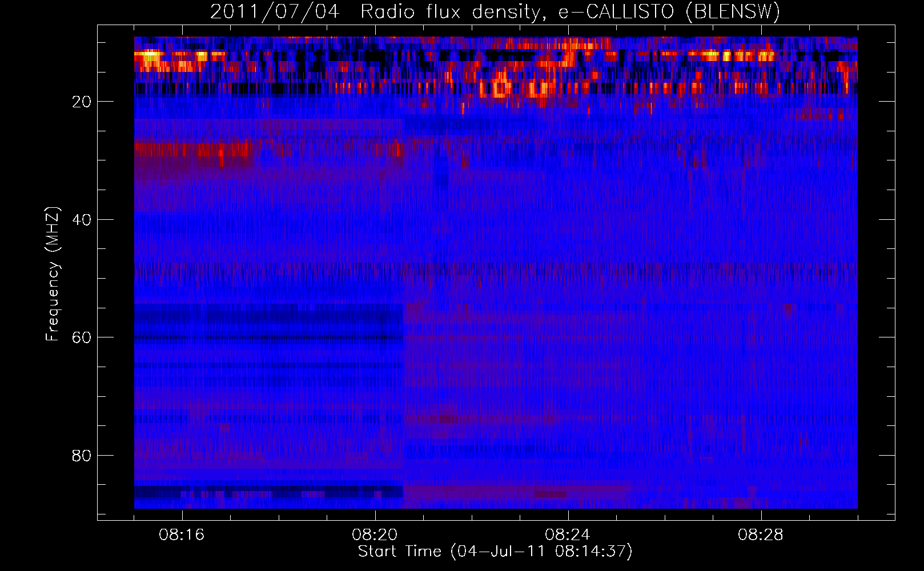Click the 80 MHz frequency tick label
Viewport: 924px width, 571px height.
(x=82, y=456)
